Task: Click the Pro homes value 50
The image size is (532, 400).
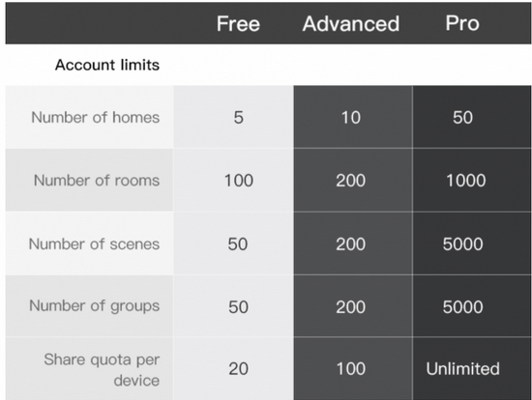Action: (x=462, y=118)
